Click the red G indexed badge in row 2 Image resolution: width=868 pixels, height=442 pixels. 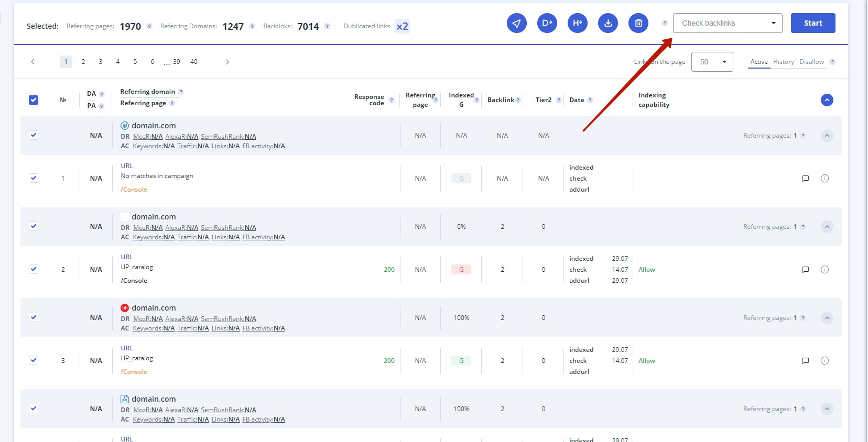461,270
